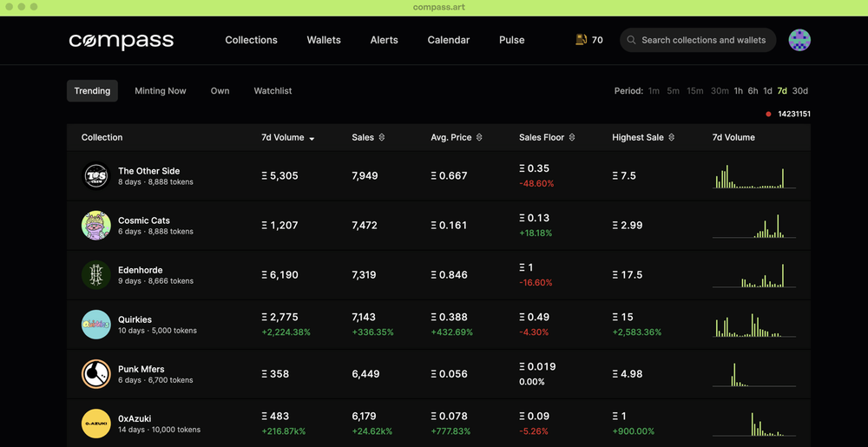Open the Edenhorde collection logo
This screenshot has height=447, width=868.
[95, 274]
